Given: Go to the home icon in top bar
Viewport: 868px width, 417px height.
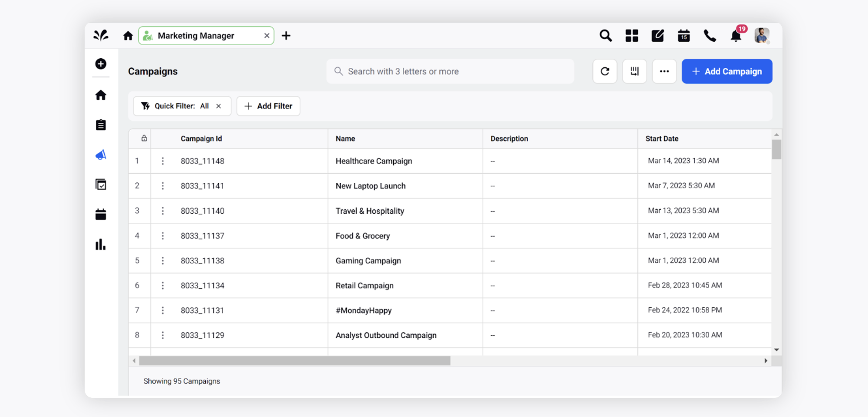Looking at the screenshot, I should [128, 36].
